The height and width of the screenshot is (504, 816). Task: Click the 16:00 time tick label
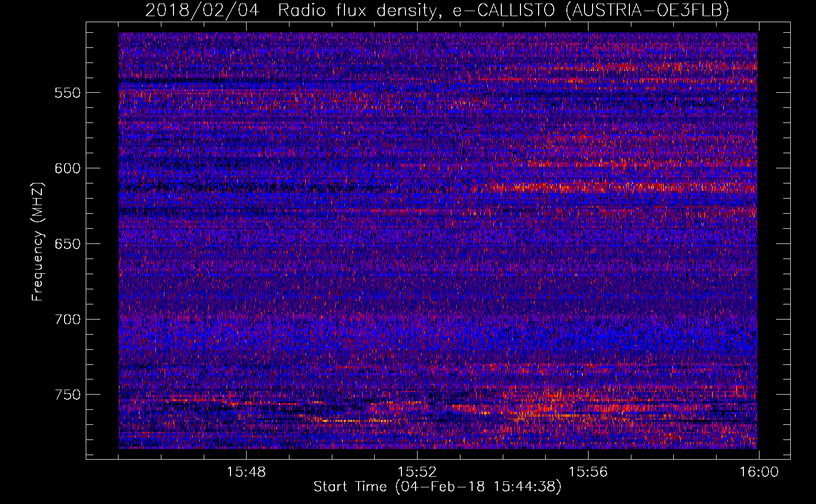[x=759, y=472]
